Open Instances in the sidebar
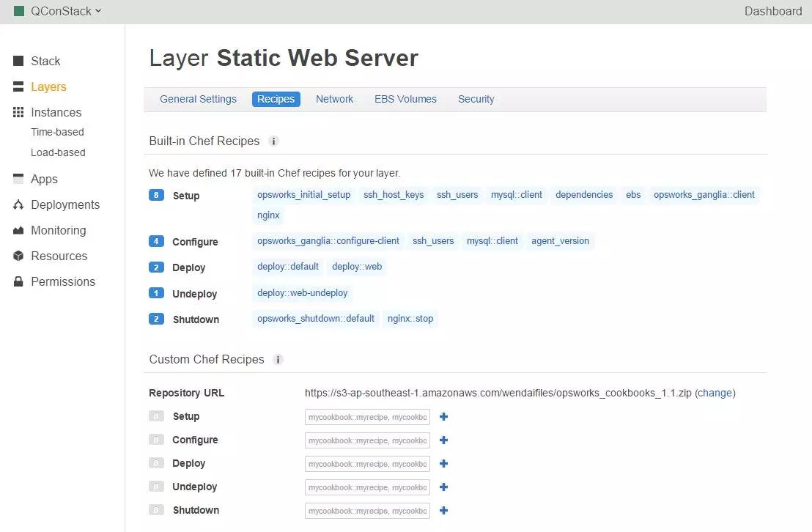Viewport: 812px width, 532px height. coord(56,112)
